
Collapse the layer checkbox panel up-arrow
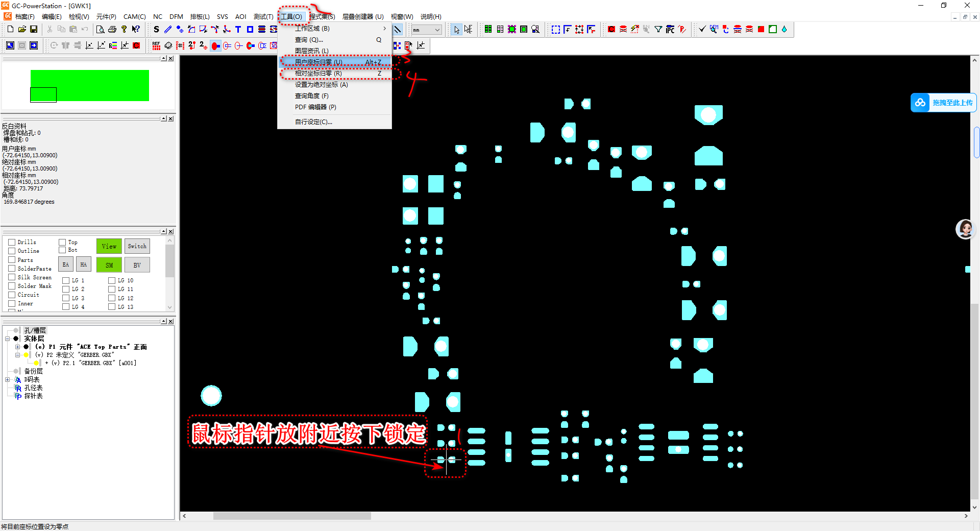(164, 231)
